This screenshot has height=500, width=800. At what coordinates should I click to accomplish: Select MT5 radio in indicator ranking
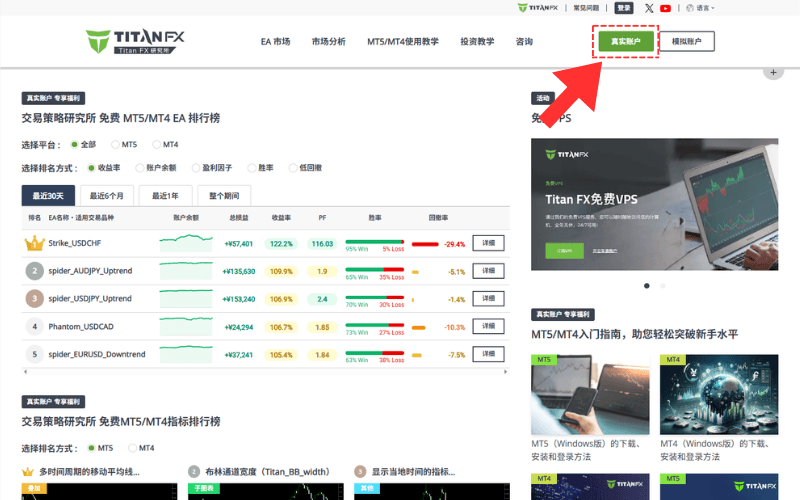(91, 448)
